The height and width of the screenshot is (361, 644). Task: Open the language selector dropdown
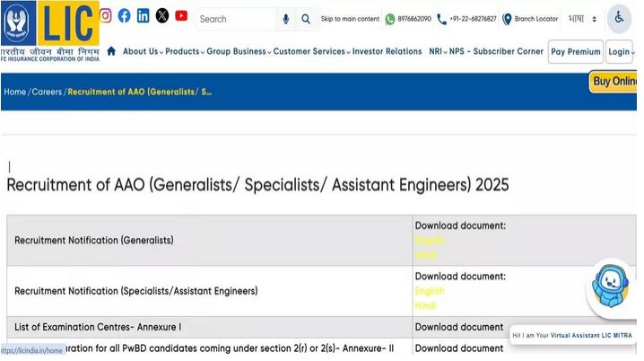point(582,19)
